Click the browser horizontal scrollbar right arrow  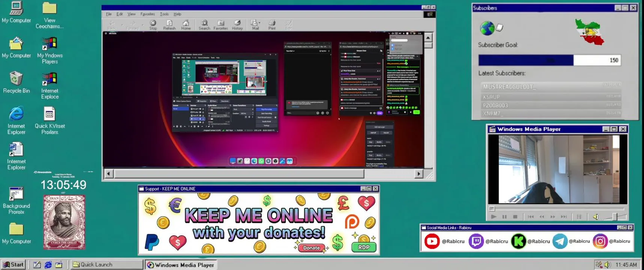pyautogui.click(x=419, y=174)
